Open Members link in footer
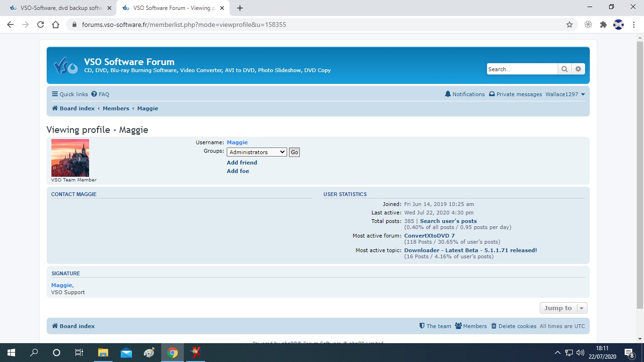644x362 pixels. coord(471,326)
